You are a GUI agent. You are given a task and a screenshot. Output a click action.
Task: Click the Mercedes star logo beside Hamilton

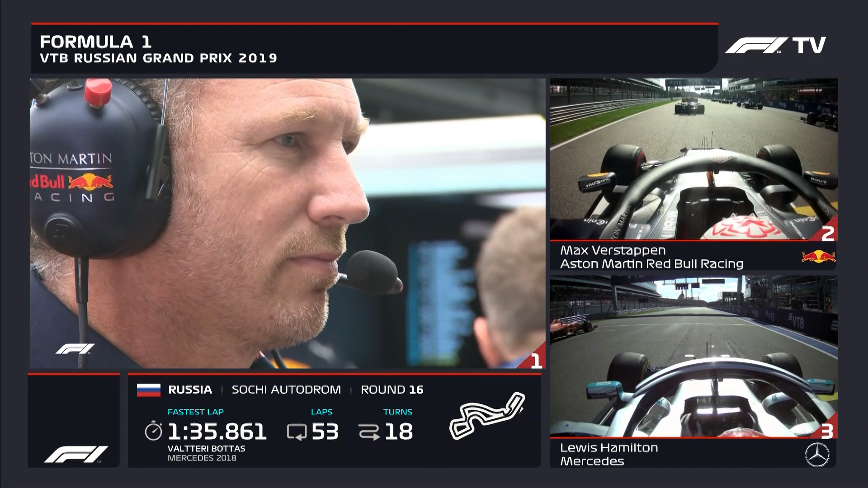817,455
